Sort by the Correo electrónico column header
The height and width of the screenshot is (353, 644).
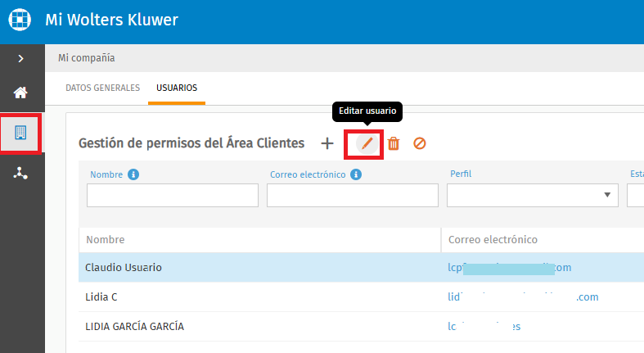(x=493, y=240)
